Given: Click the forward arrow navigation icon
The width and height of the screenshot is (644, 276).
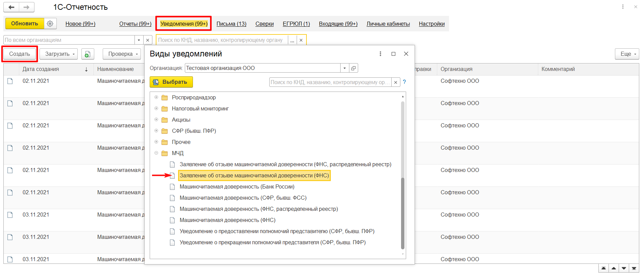Looking at the screenshot, I should [x=26, y=7].
